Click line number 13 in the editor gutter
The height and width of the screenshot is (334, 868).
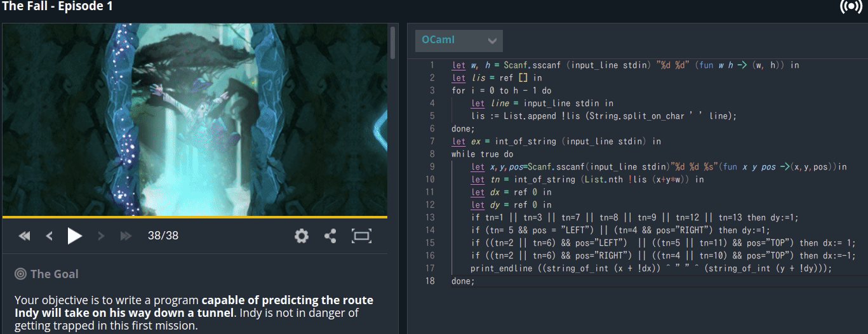(431, 217)
